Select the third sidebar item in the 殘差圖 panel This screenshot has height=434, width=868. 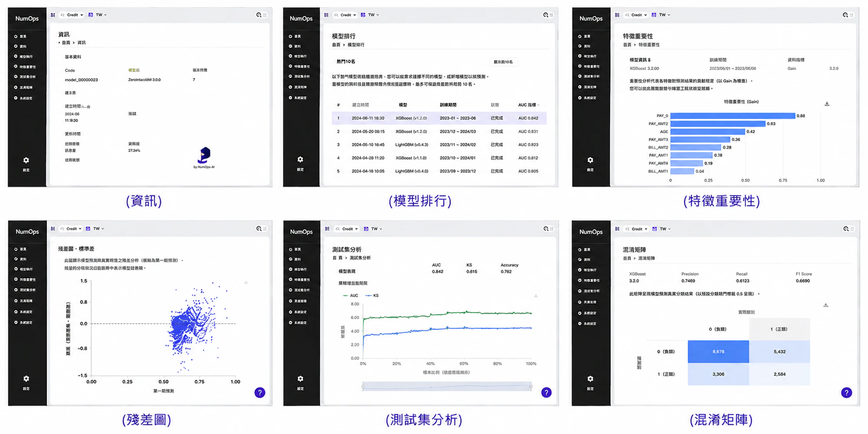(23, 269)
